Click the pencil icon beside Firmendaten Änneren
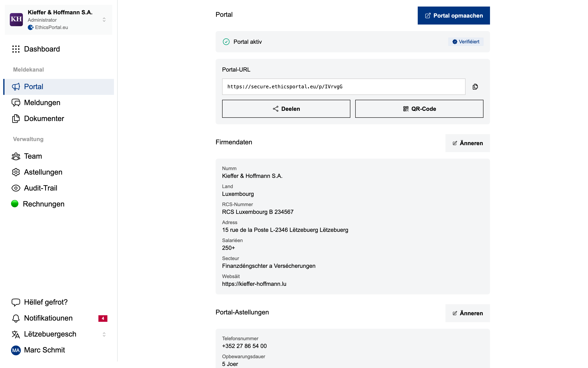Viewport: 588px width, 368px height. coord(455,143)
